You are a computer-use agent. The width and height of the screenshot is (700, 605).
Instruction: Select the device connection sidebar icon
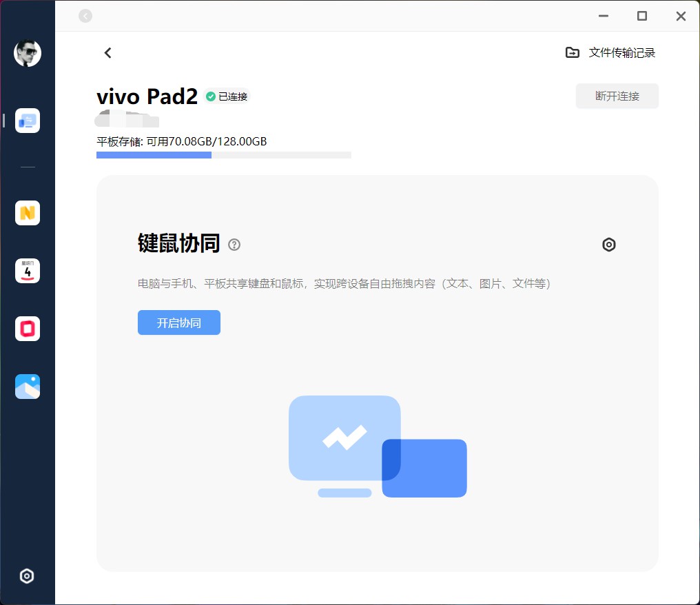(x=28, y=121)
